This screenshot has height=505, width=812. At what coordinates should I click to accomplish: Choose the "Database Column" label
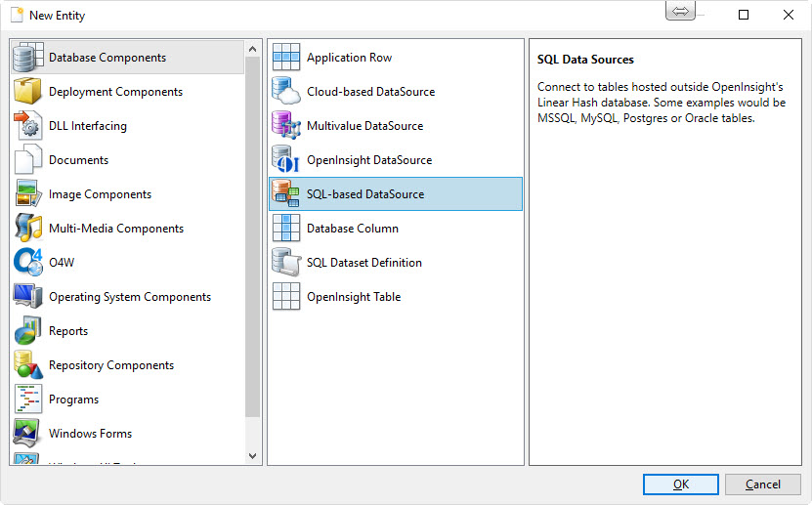point(353,229)
